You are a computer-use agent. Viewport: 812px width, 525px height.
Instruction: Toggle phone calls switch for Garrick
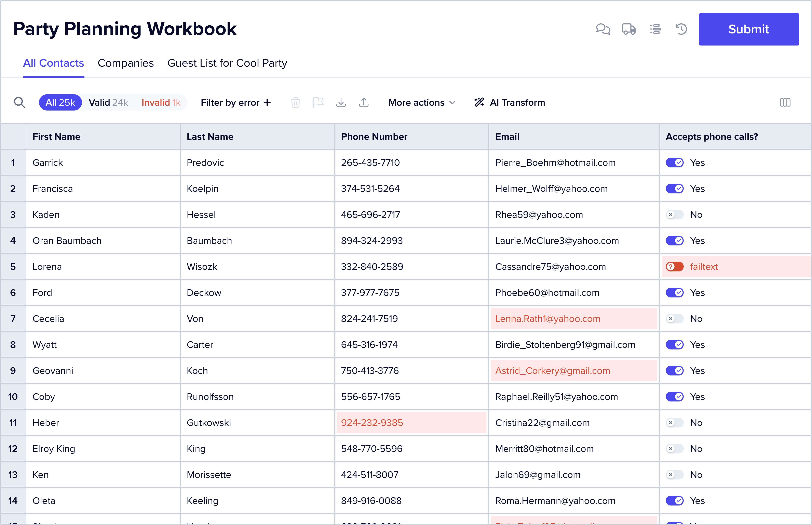[x=674, y=163]
